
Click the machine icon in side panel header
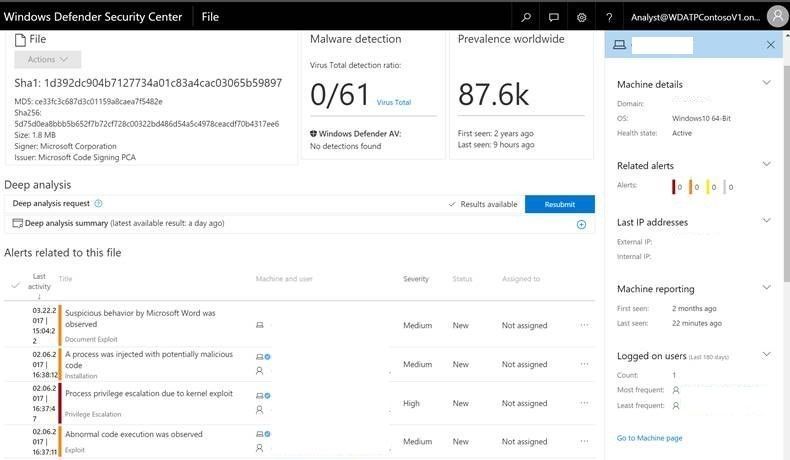pyautogui.click(x=620, y=45)
